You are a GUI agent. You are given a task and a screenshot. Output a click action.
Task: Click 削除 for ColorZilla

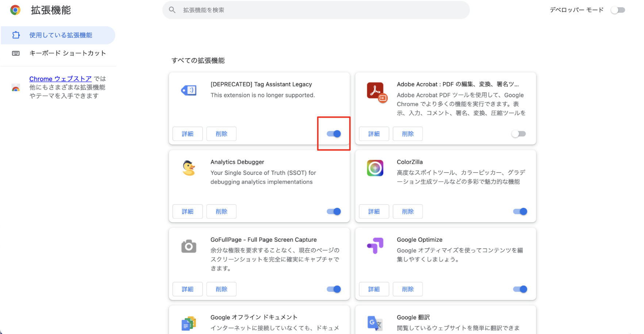(x=408, y=211)
